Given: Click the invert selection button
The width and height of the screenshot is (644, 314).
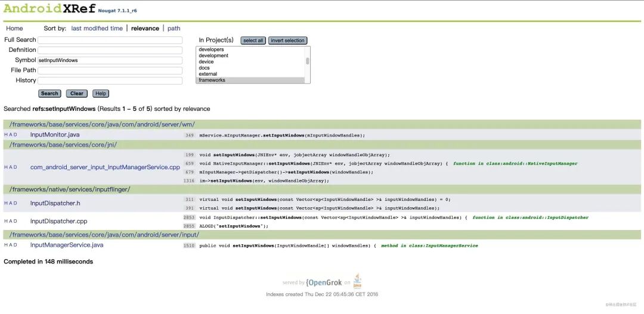Looking at the screenshot, I should [x=287, y=41].
